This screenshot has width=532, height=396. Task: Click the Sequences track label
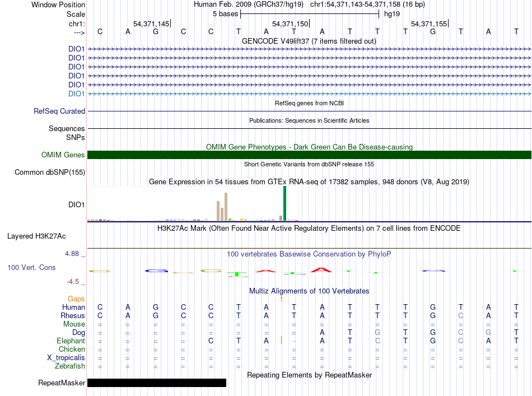(67, 128)
